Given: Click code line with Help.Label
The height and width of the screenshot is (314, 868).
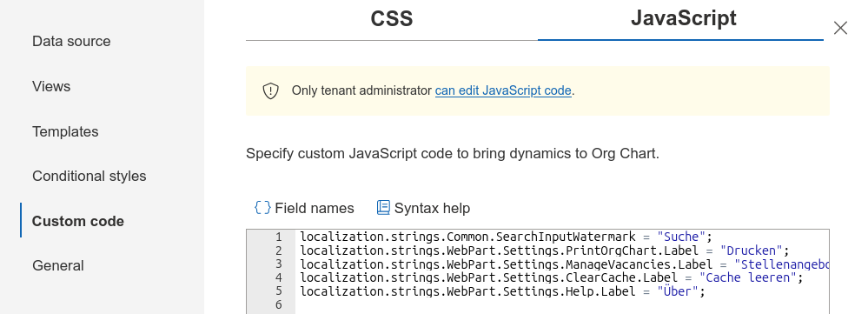Looking at the screenshot, I should point(503,291).
